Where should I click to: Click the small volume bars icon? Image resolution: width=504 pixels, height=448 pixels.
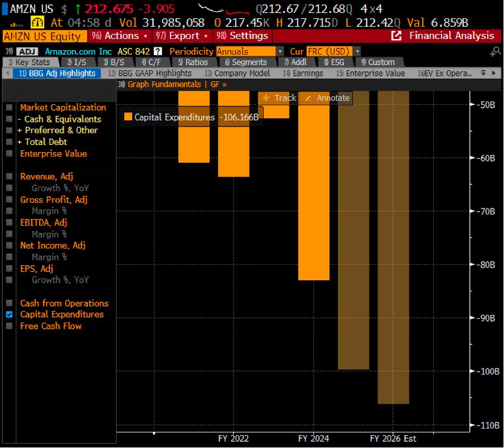pos(17,25)
